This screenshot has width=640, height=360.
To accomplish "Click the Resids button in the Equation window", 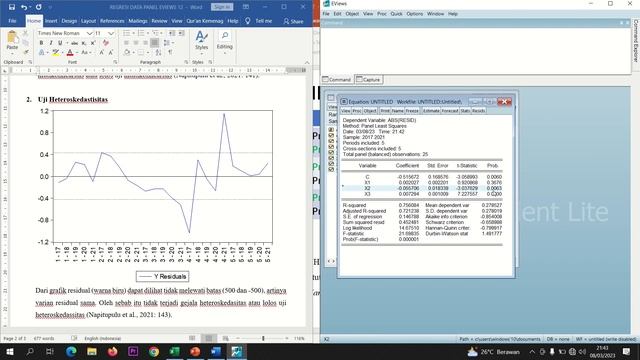I will point(478,111).
